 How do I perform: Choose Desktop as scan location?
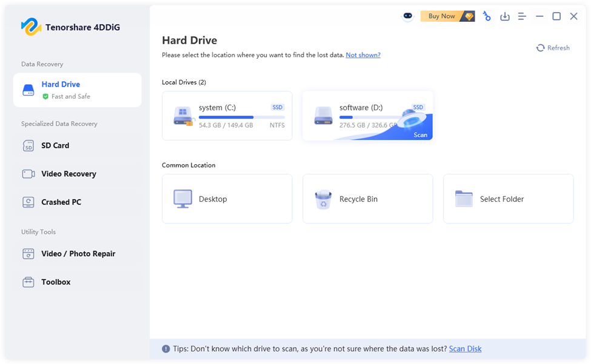click(227, 199)
